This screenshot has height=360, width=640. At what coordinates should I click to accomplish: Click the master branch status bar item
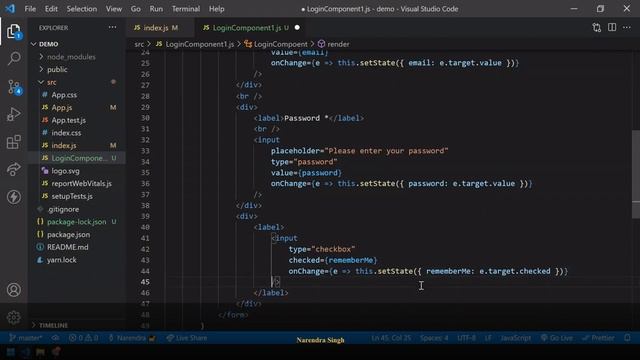point(25,338)
